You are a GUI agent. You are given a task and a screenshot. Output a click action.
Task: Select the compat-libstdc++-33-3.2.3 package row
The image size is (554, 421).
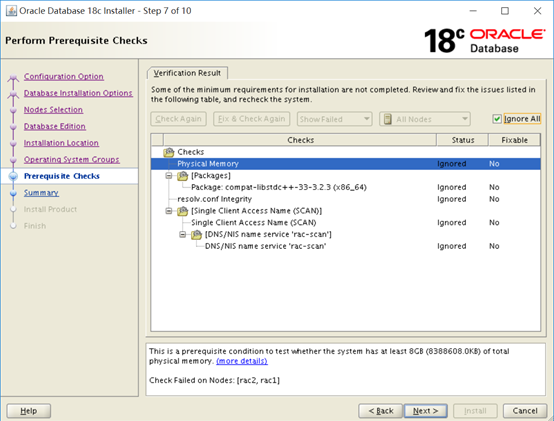pyautogui.click(x=346, y=187)
